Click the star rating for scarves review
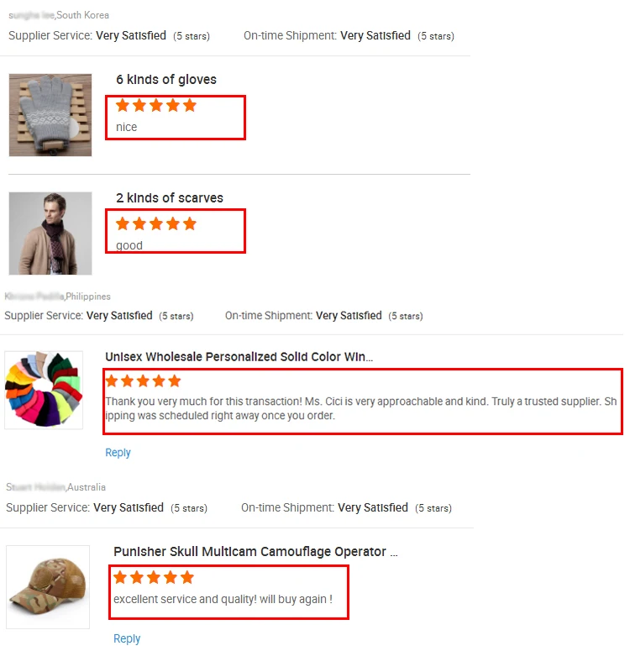Image resolution: width=630 pixels, height=672 pixels. pyautogui.click(x=156, y=224)
